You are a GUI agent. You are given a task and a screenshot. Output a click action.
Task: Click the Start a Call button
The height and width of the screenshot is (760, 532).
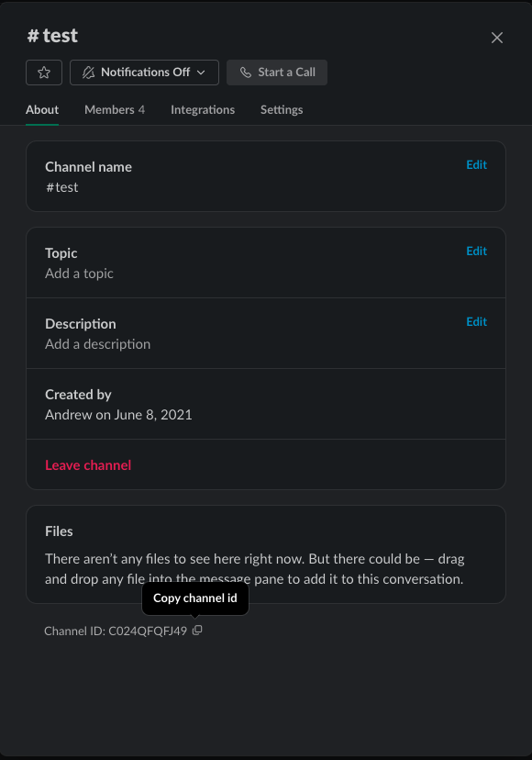click(277, 72)
